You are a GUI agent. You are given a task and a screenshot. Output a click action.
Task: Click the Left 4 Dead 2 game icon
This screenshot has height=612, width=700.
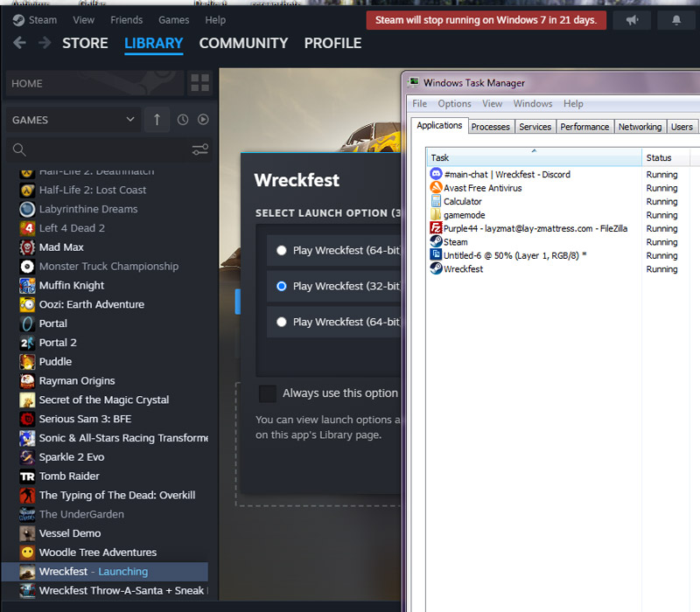click(x=27, y=228)
